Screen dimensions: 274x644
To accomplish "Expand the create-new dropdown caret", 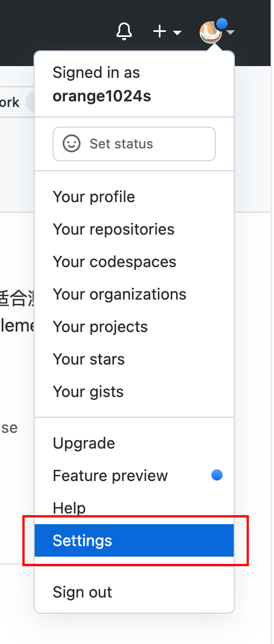I will point(177,32).
